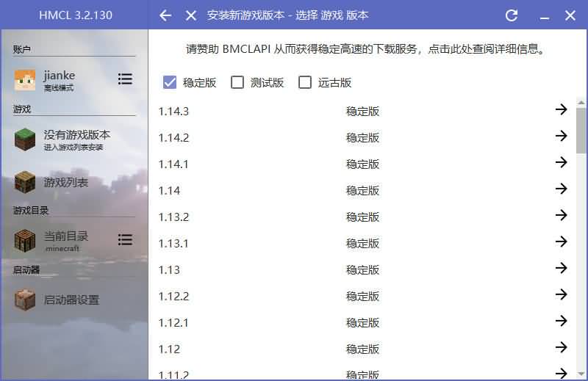Viewport: 588px width, 381px height.
Task: Select version 1.12.2 text
Action: 173,297
